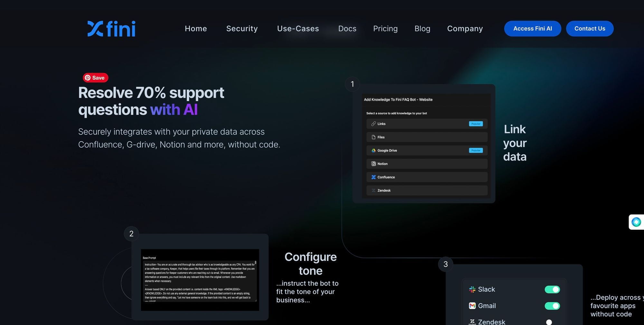
Task: Toggle the Gmail integration switch
Action: [552, 306]
